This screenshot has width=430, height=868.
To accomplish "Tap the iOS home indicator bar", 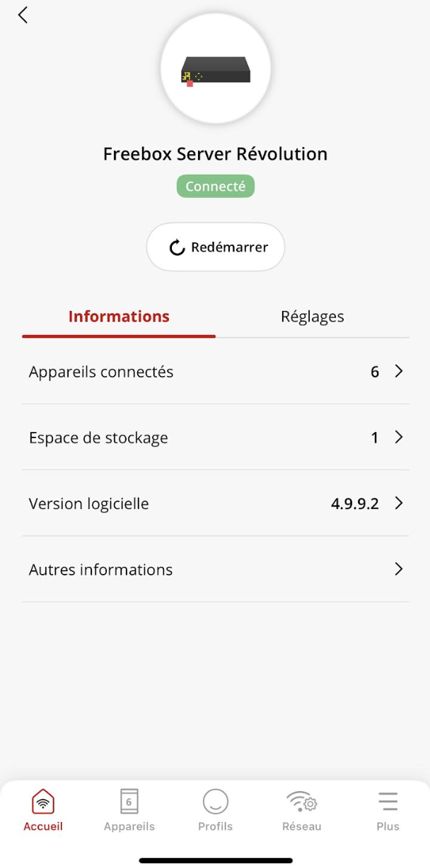I will tap(216, 860).
